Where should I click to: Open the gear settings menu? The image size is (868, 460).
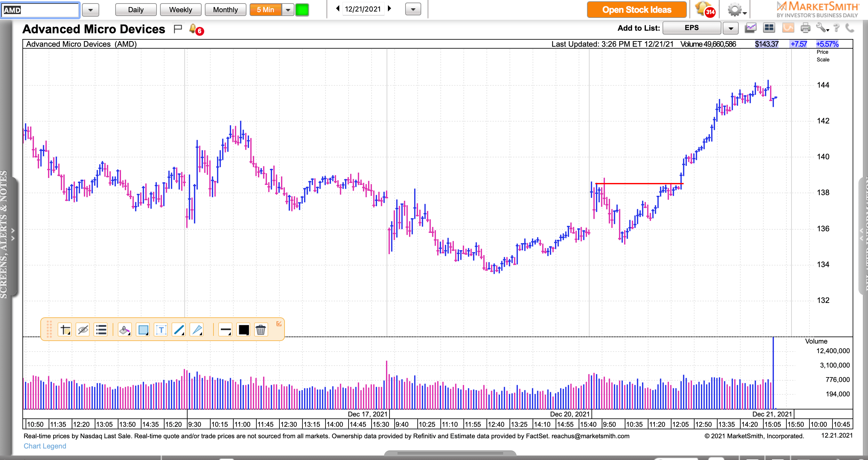736,10
